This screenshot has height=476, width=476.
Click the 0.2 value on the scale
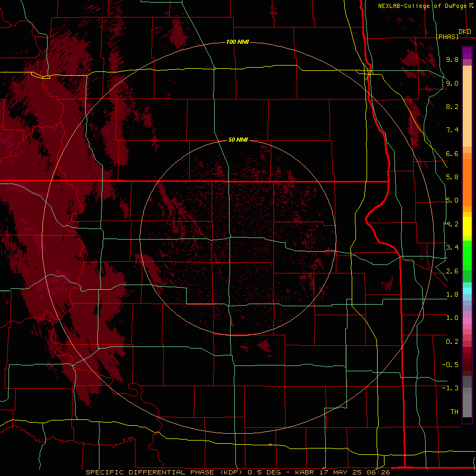(x=452, y=342)
